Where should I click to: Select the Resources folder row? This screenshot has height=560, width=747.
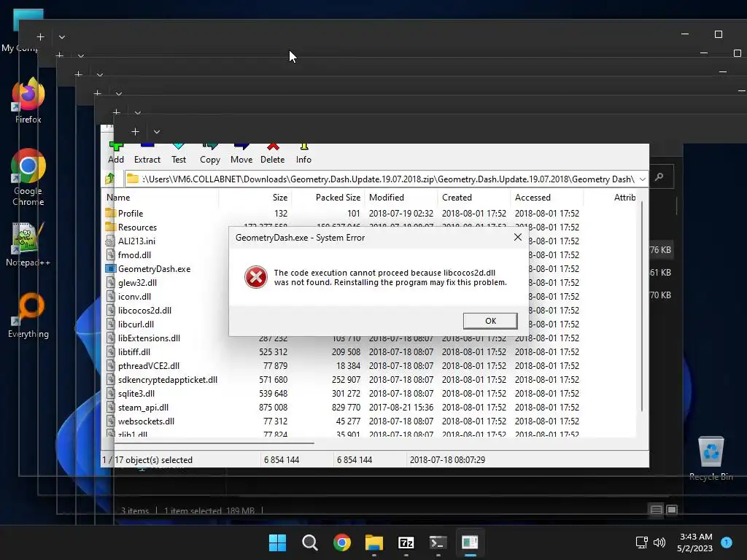pyautogui.click(x=137, y=227)
